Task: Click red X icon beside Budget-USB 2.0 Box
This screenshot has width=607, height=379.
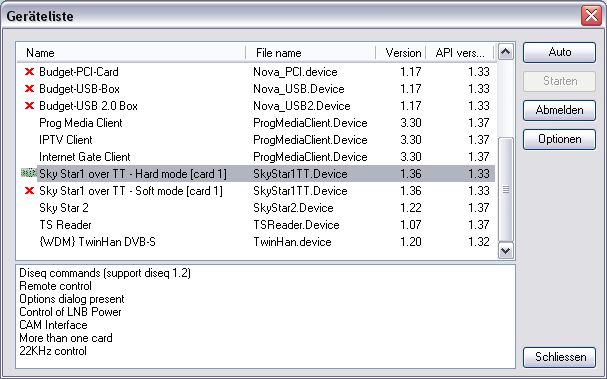Action: click(x=29, y=106)
